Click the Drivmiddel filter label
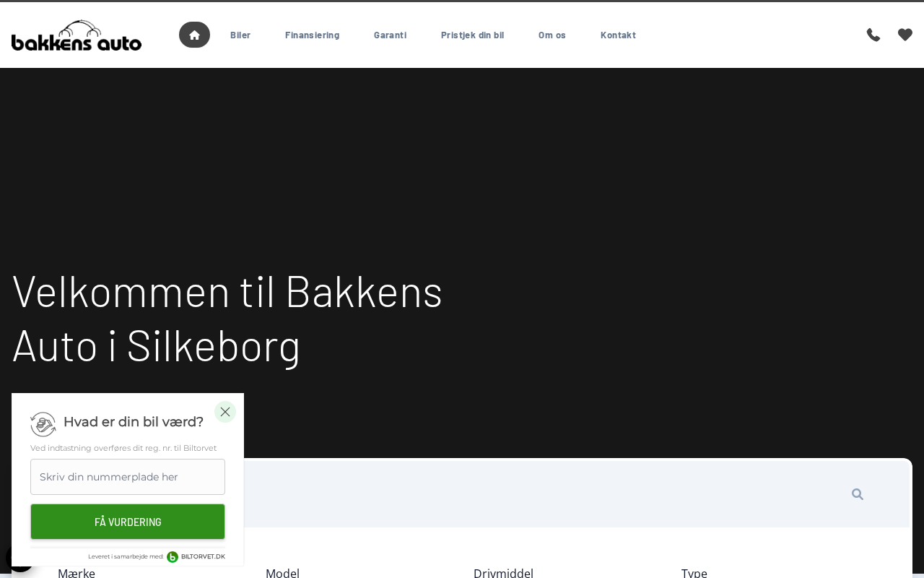This screenshot has width=924, height=578. [x=503, y=573]
